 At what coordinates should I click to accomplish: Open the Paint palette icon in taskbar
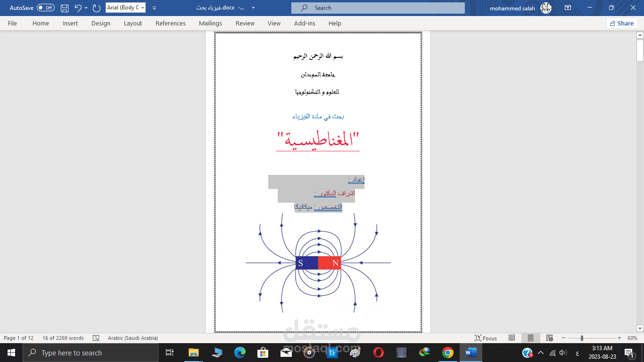click(355, 353)
